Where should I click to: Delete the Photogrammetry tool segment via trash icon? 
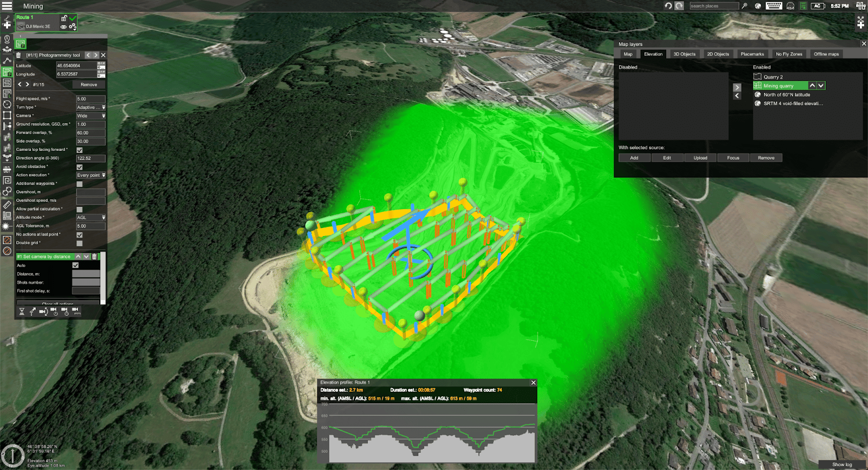pos(19,55)
